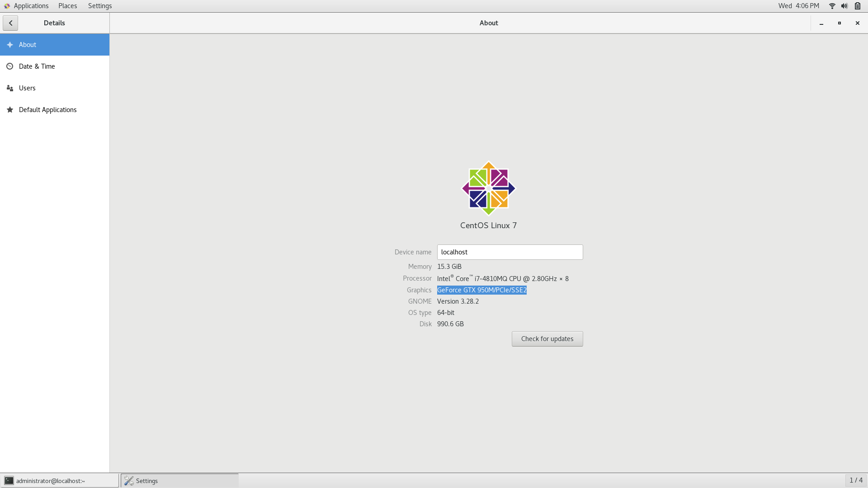Click the Disk value 990.6 GB
868x488 pixels.
450,324
